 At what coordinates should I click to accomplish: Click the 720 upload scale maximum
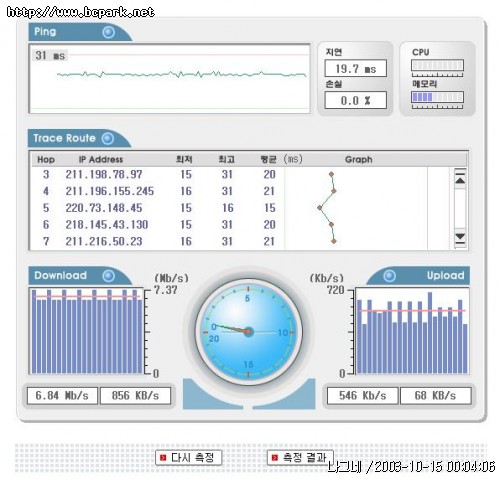(x=335, y=290)
